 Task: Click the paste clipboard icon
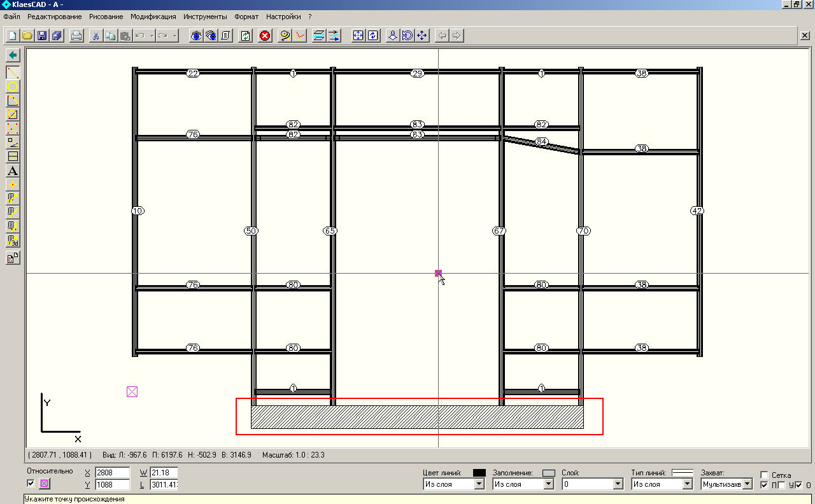tap(125, 36)
